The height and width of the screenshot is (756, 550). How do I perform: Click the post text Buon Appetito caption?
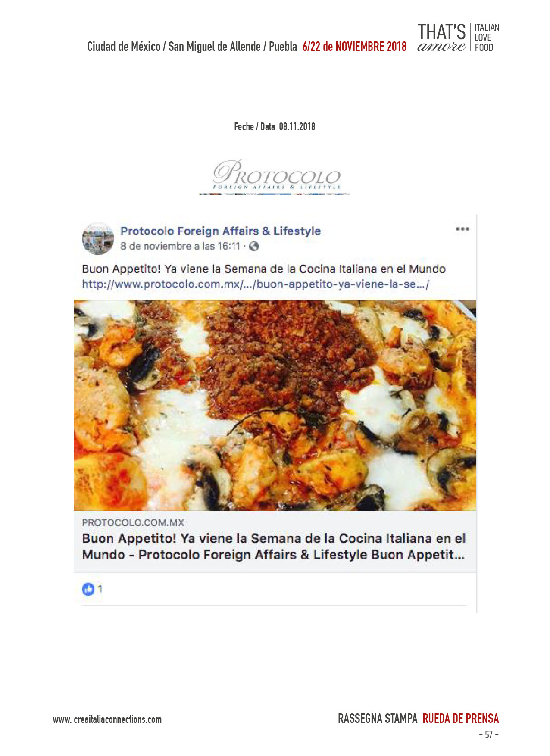click(264, 269)
